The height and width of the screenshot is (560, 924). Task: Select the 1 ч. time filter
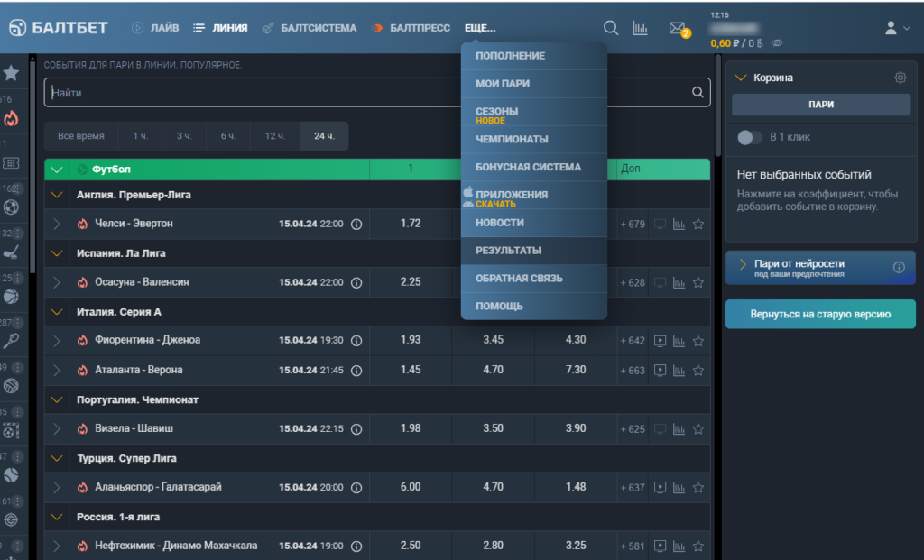tap(140, 136)
